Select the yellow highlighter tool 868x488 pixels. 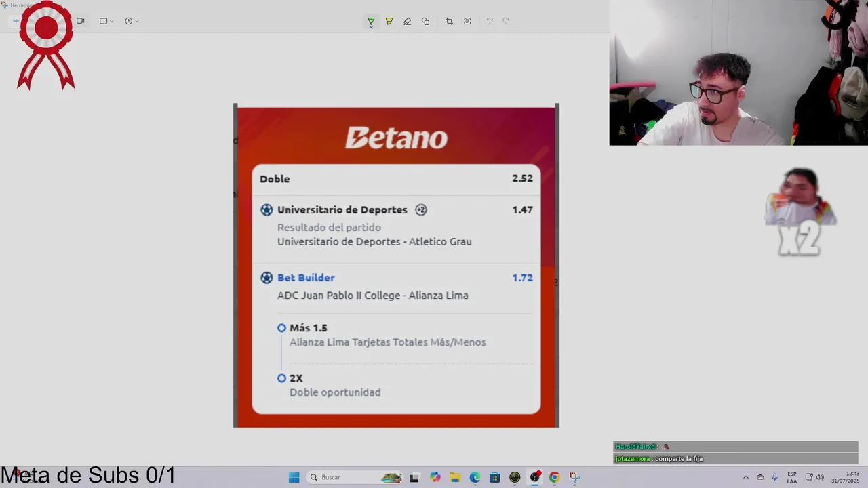click(389, 22)
